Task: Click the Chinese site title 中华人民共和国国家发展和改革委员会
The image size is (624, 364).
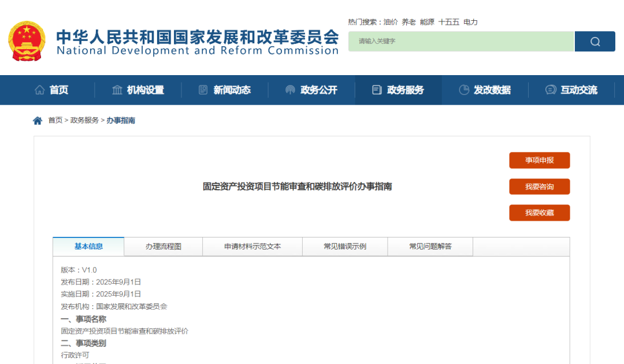Action: [x=198, y=37]
